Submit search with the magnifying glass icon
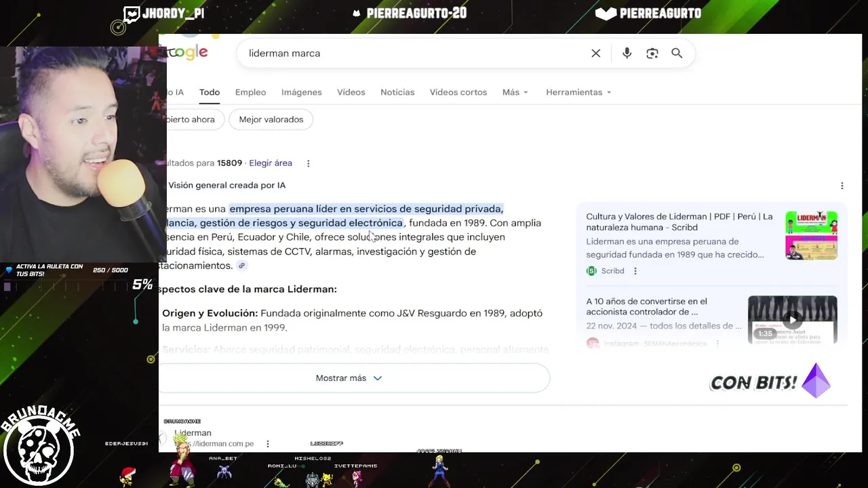 point(677,53)
